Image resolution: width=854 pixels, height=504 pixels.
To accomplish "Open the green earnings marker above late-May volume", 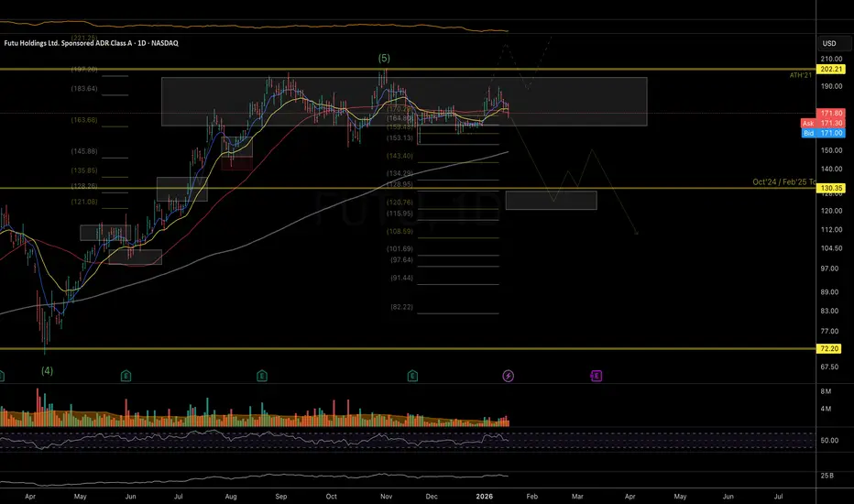I will (x=126, y=376).
